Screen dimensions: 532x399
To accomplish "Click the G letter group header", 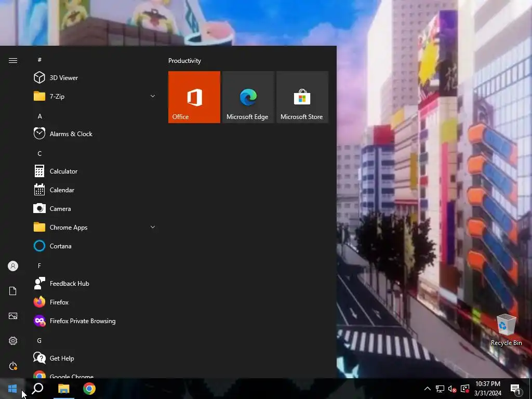I will tap(39, 340).
